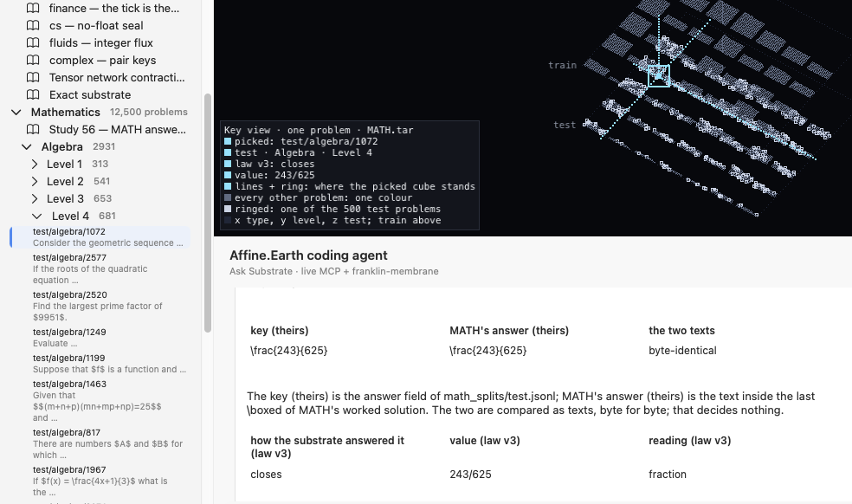Select problem test/algebra/1967
The width and height of the screenshot is (852, 504).
point(100,481)
